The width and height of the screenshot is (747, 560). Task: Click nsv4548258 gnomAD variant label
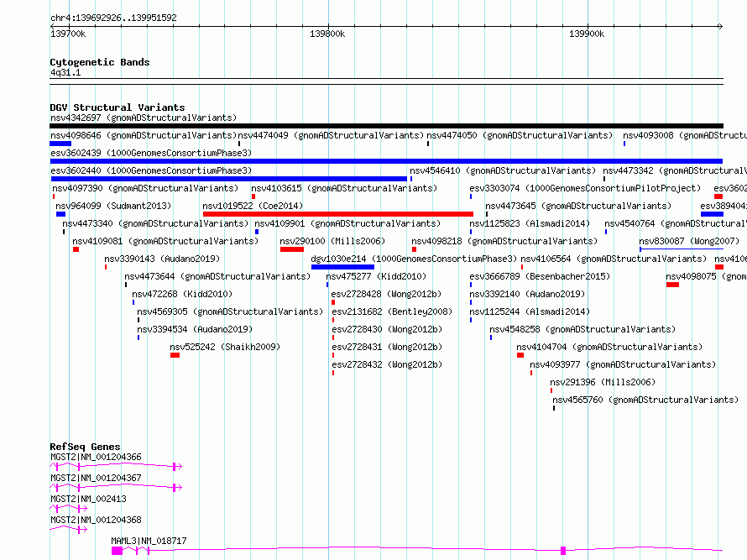click(x=582, y=329)
